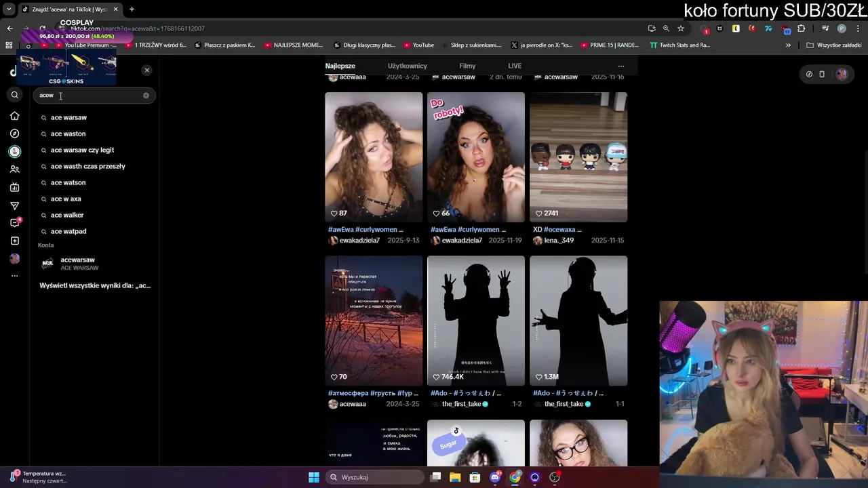Open the Windows Start menu

(x=314, y=477)
